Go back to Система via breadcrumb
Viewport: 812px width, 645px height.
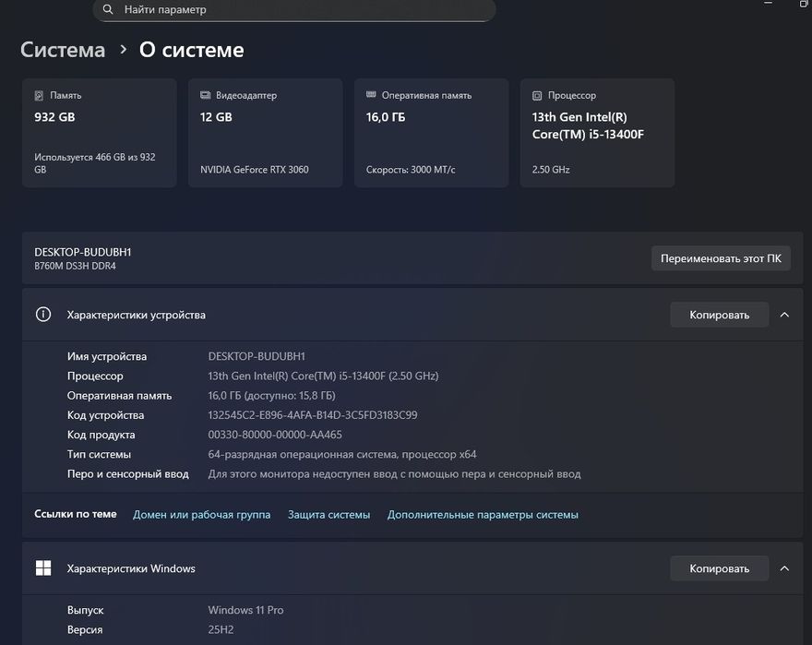63,50
